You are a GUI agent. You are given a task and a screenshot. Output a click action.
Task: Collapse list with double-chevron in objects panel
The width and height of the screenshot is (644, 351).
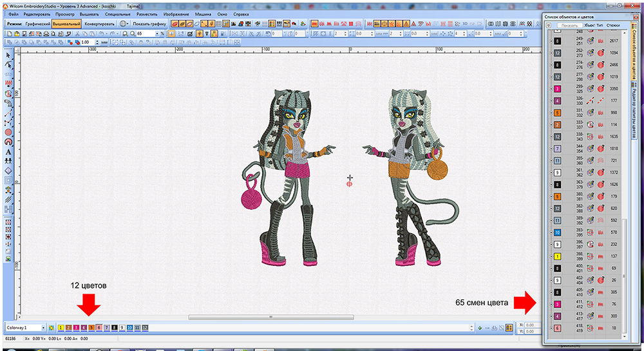tap(548, 26)
